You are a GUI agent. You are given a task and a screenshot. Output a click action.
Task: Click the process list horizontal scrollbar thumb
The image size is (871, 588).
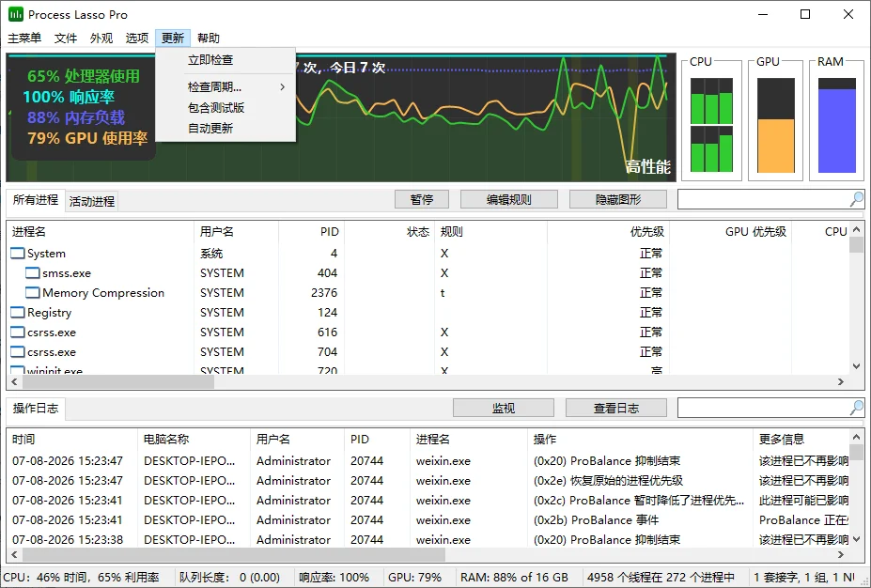pos(117,381)
